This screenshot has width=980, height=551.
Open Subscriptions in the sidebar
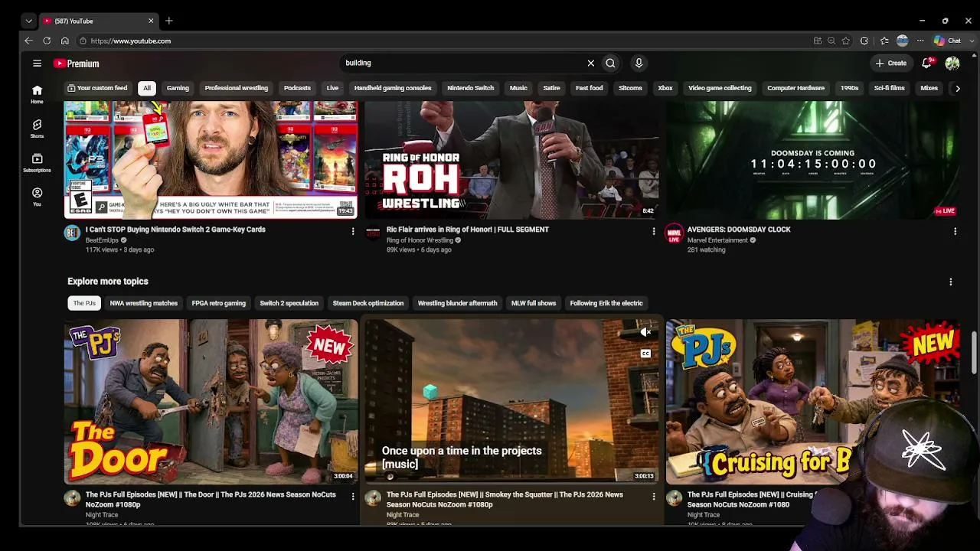37,162
